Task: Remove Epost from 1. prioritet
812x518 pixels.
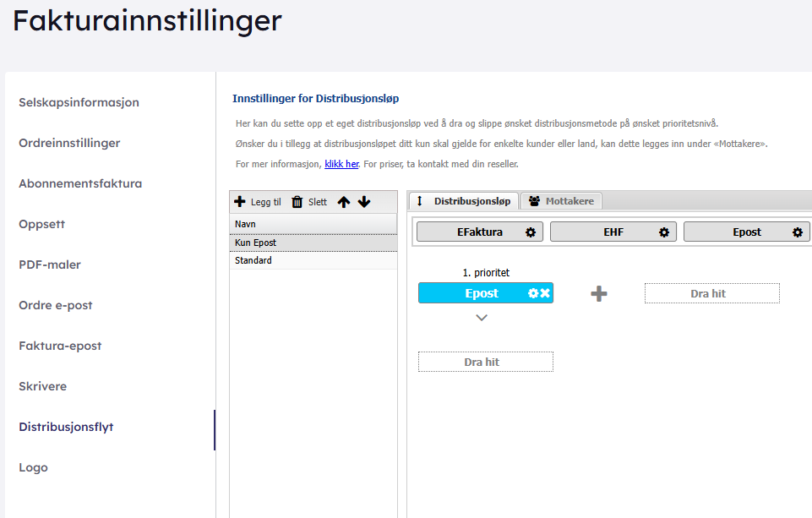Action: click(545, 293)
